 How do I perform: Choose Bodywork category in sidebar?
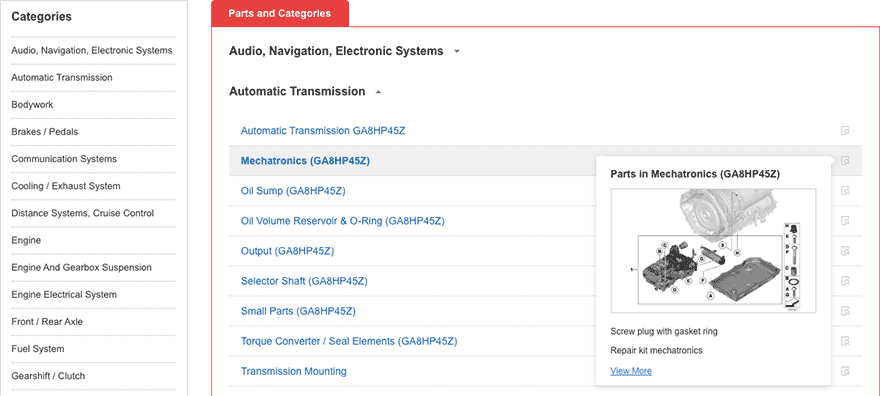[x=33, y=105]
